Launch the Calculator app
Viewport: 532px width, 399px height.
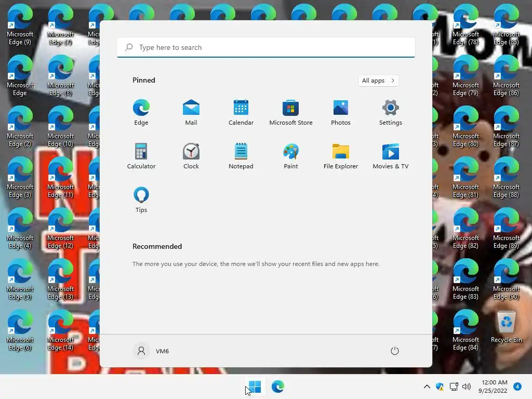141,156
